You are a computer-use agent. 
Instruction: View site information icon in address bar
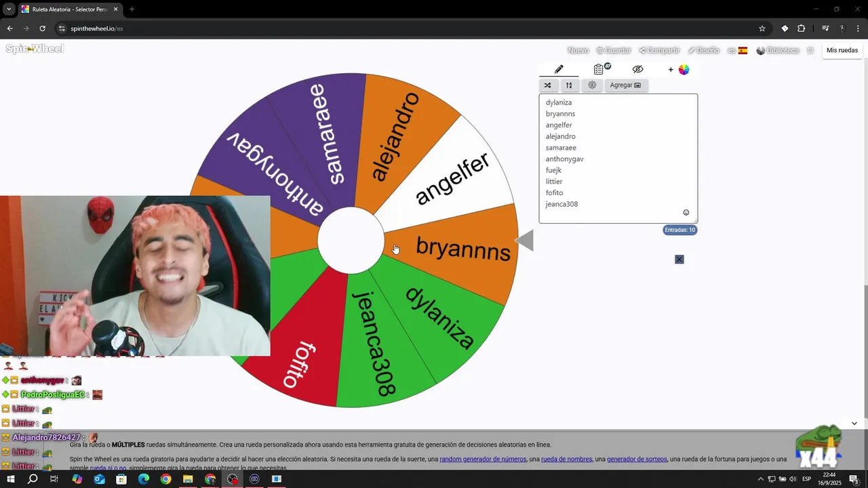[x=62, y=28]
